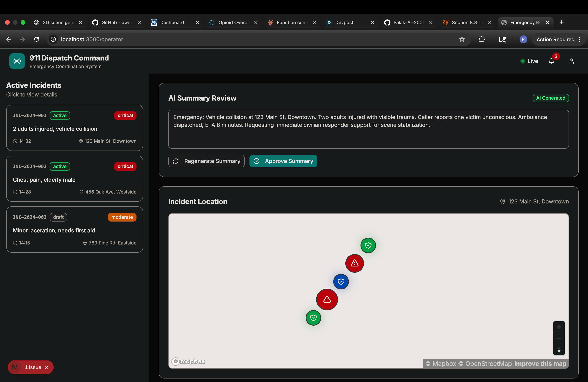588x382 pixels.
Task: Click the upper red warning map marker
Action: click(354, 263)
